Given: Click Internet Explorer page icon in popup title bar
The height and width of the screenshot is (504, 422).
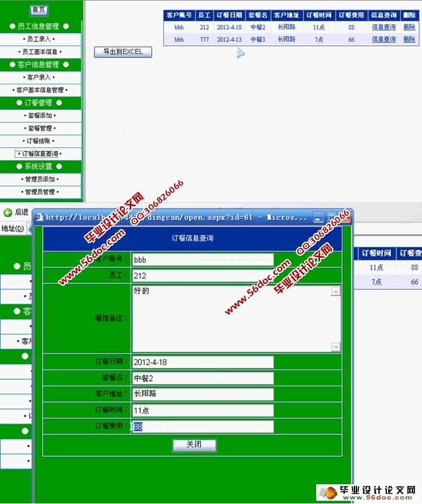Looking at the screenshot, I should click(39, 218).
